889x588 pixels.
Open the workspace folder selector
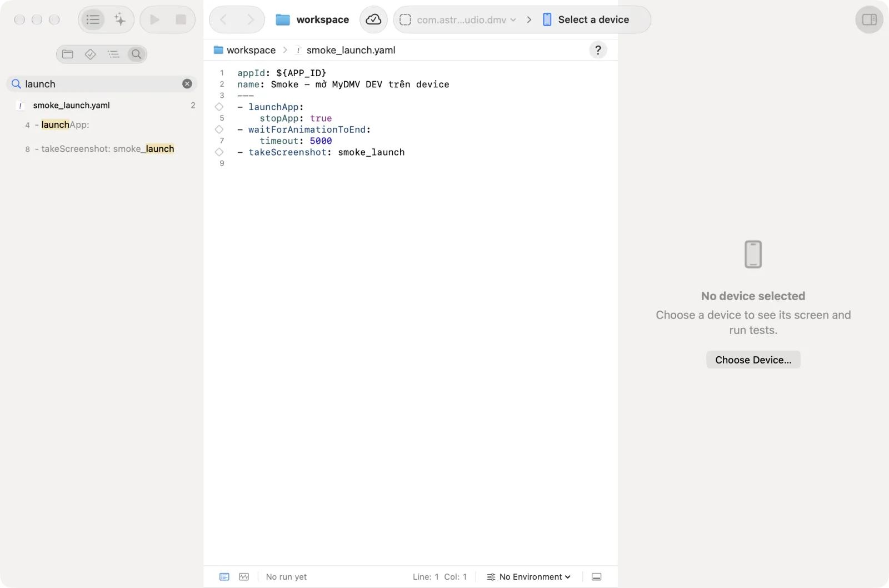pos(312,19)
